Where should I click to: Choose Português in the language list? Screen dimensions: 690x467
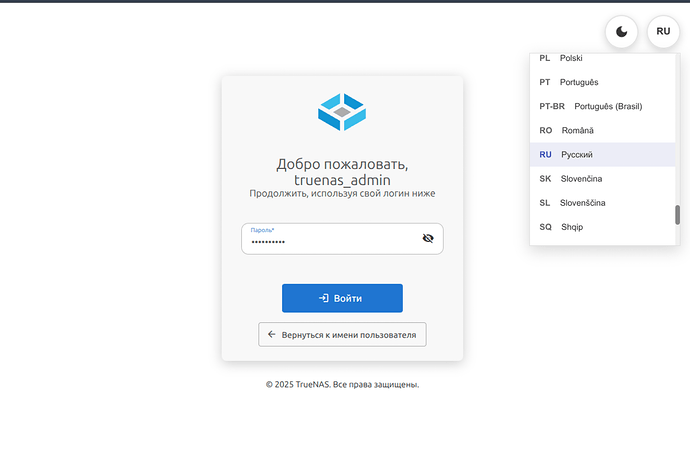click(578, 82)
